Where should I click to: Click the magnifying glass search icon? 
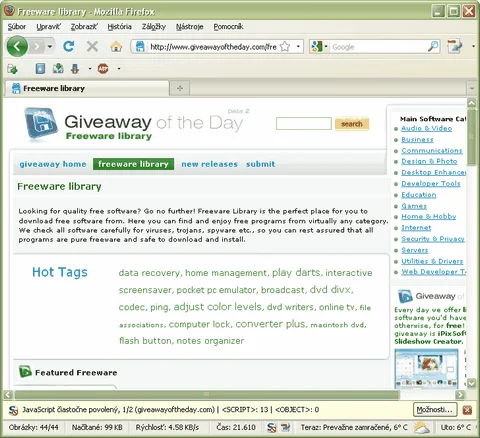tap(433, 47)
